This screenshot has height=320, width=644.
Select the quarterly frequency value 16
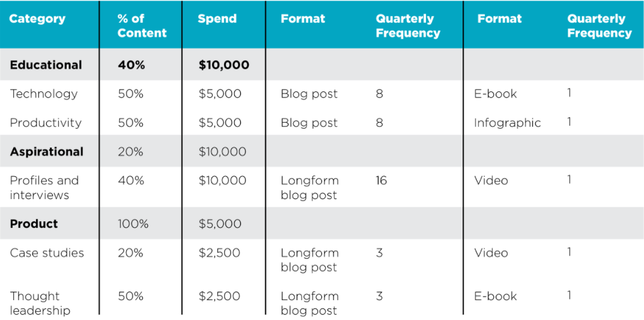[381, 180]
